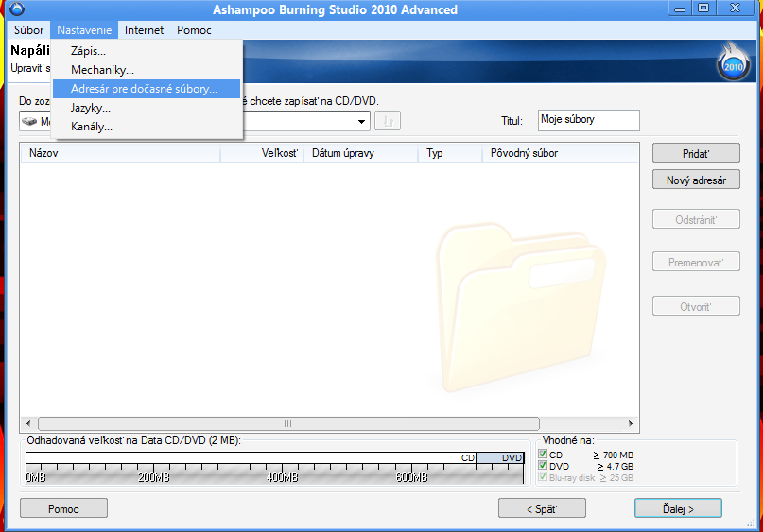Sort by Dátum úpravy column
763x532 pixels.
click(x=360, y=153)
